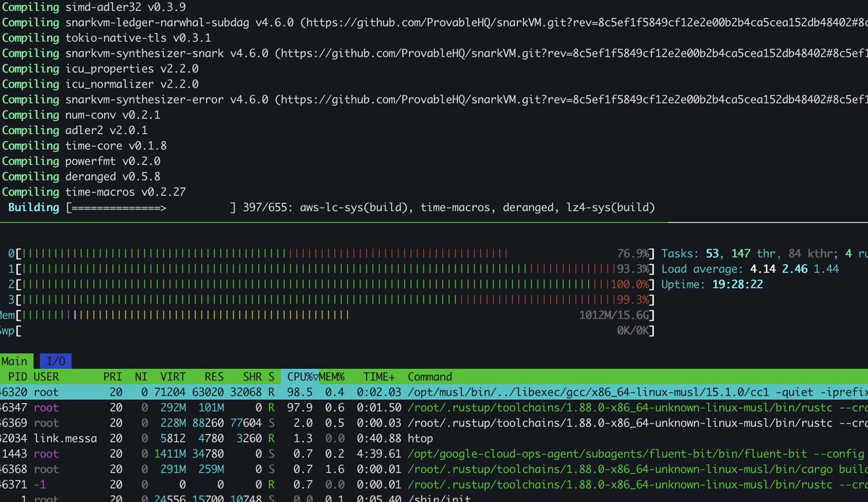The width and height of the screenshot is (868, 502).
Task: Select the rustc row with 228M VIRT
Action: (434, 422)
